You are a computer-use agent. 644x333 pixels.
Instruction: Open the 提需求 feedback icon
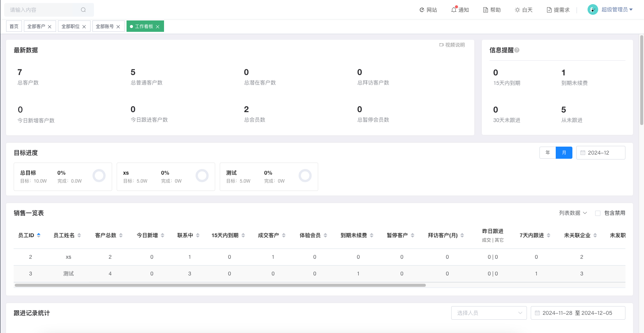click(549, 10)
